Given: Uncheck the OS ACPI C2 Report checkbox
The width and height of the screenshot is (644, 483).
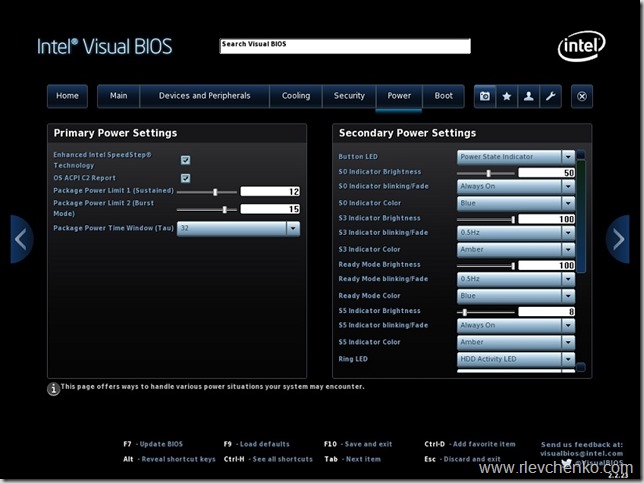Looking at the screenshot, I should pos(185,178).
